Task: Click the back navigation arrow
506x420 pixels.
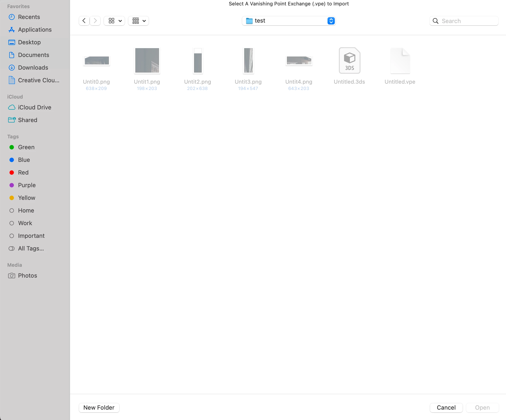Action: coord(84,21)
